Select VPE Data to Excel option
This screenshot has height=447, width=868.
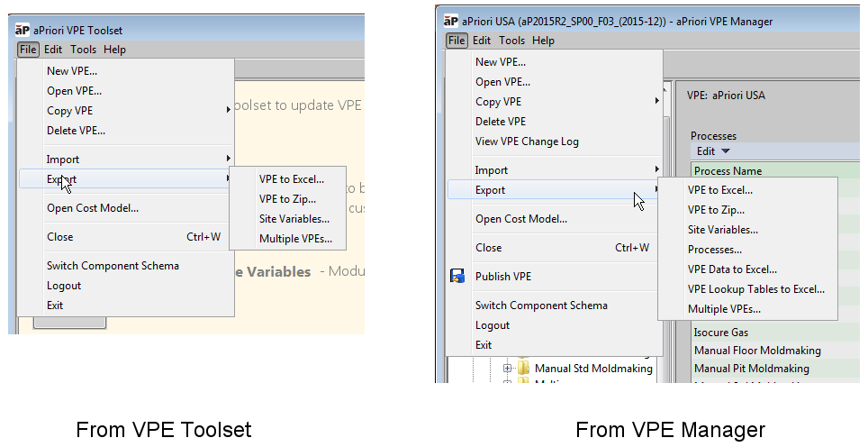732,269
